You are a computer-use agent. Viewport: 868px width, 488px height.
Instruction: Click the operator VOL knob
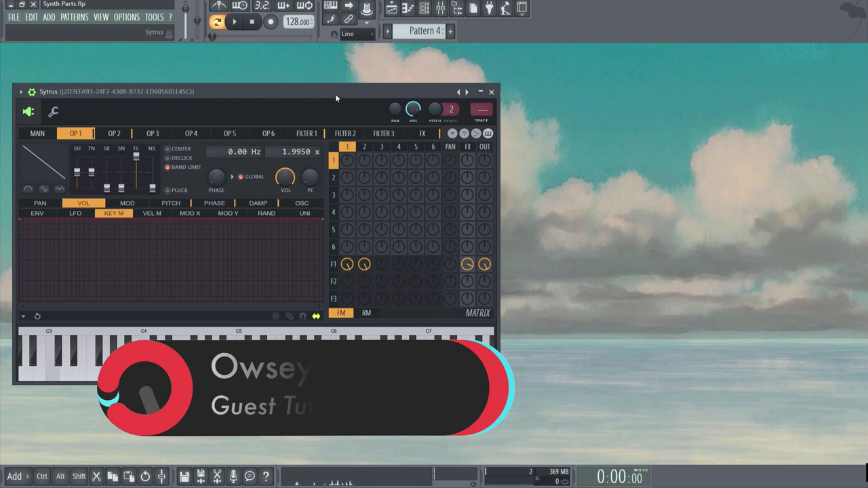pyautogui.click(x=285, y=177)
